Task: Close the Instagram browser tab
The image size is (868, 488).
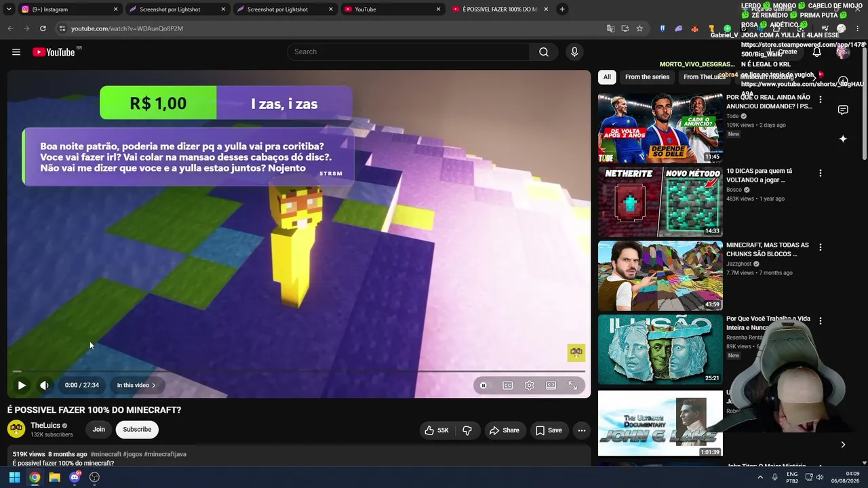Action: pyautogui.click(x=115, y=9)
